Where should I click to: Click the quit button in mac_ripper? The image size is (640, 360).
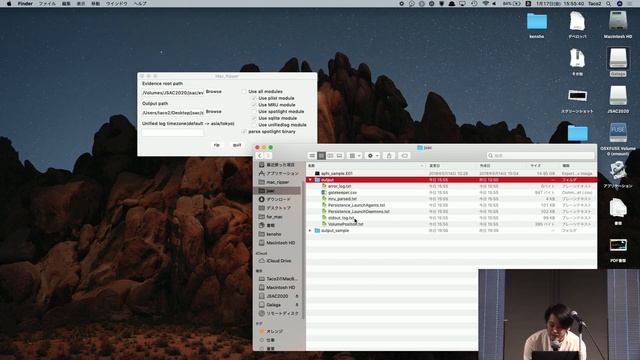237,145
